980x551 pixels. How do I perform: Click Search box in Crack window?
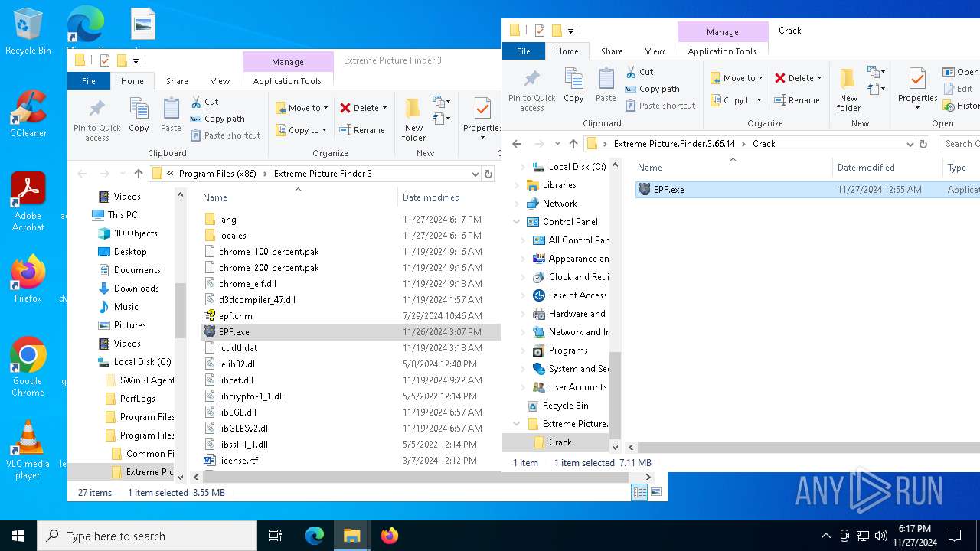point(959,144)
